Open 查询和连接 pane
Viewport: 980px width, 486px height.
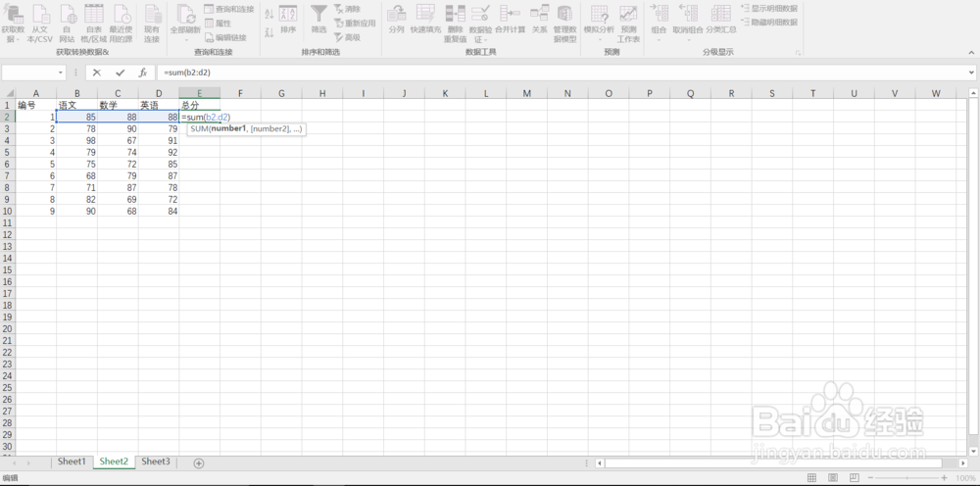pos(228,9)
